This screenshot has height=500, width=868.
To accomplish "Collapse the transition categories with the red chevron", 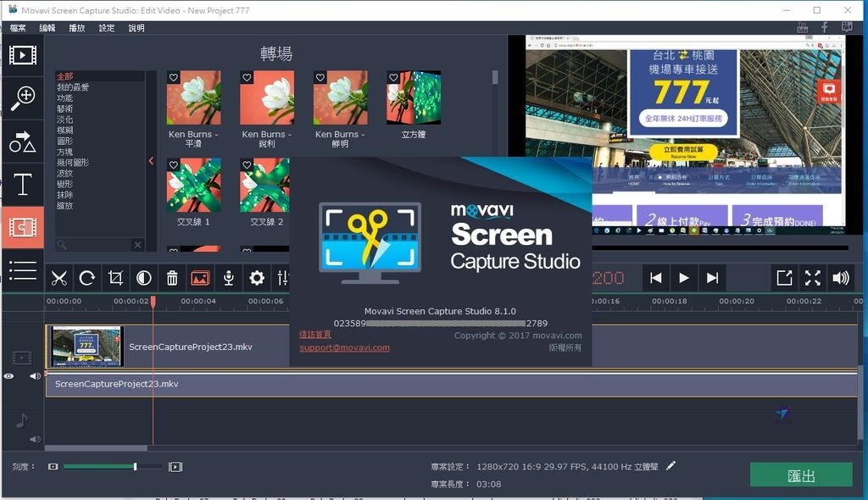I will [x=151, y=160].
